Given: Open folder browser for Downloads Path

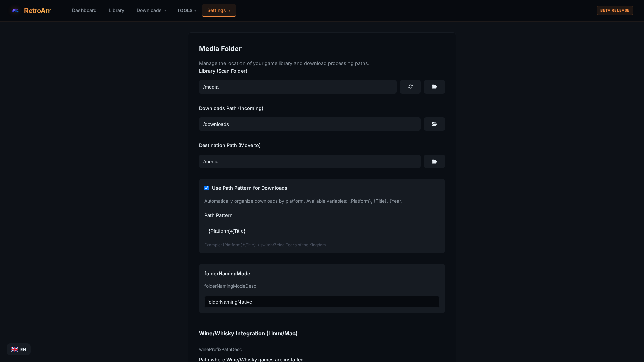Looking at the screenshot, I should coord(434,124).
